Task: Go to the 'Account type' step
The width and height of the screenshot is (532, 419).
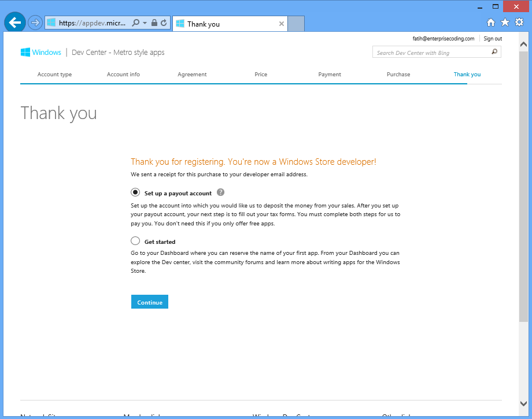Action: [54, 74]
